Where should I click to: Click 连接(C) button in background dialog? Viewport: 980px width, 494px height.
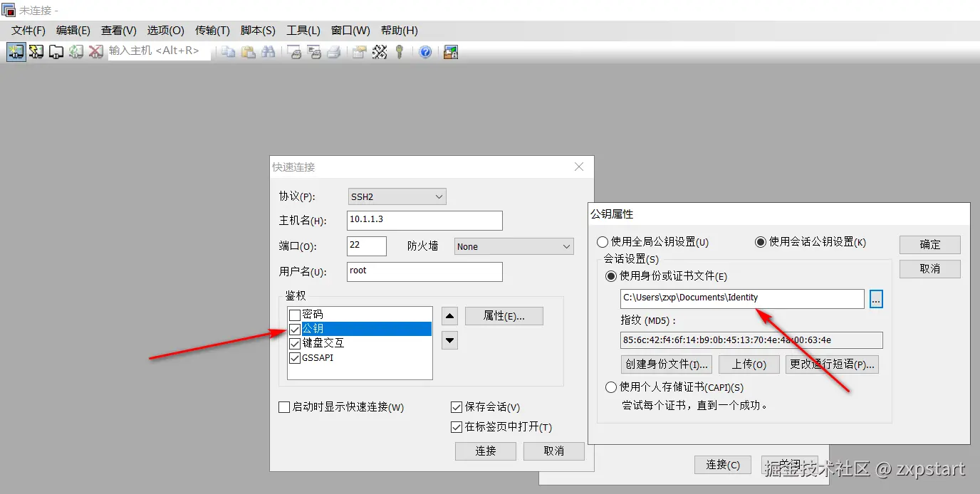pos(724,465)
